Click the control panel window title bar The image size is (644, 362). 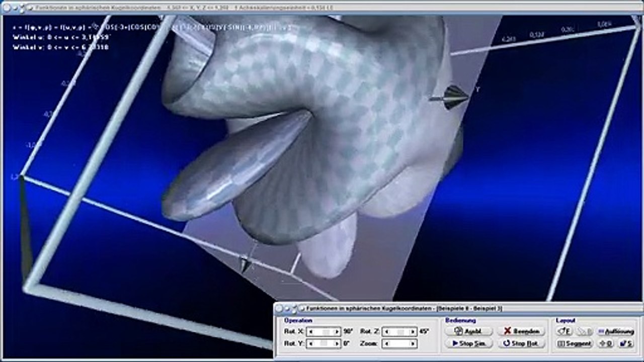coord(459,308)
